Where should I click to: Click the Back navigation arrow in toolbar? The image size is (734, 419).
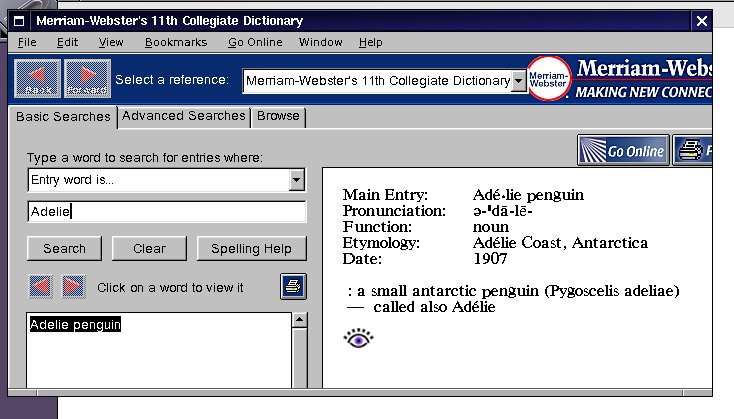pyautogui.click(x=37, y=79)
